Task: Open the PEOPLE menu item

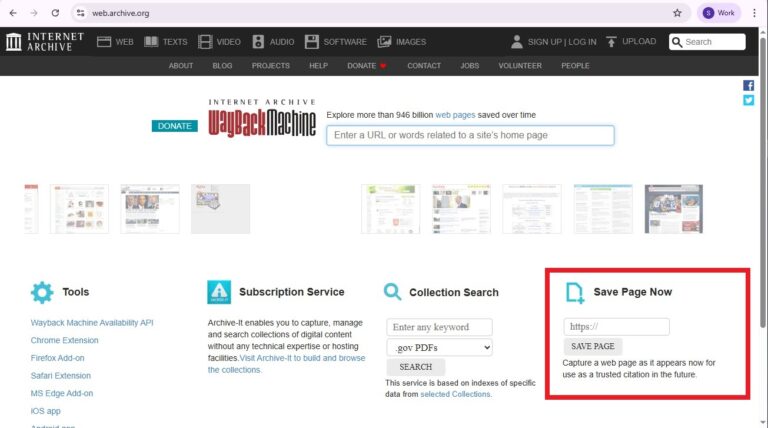Action: point(576,66)
